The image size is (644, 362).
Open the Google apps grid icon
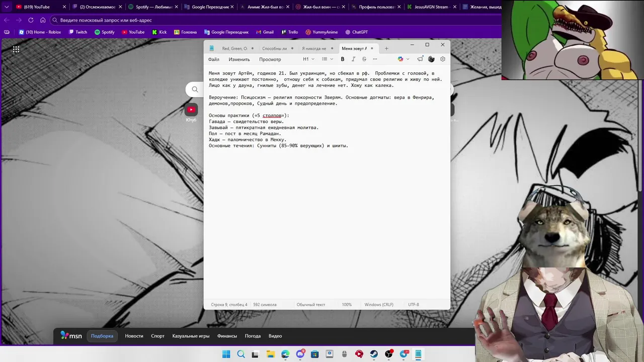(x=16, y=49)
